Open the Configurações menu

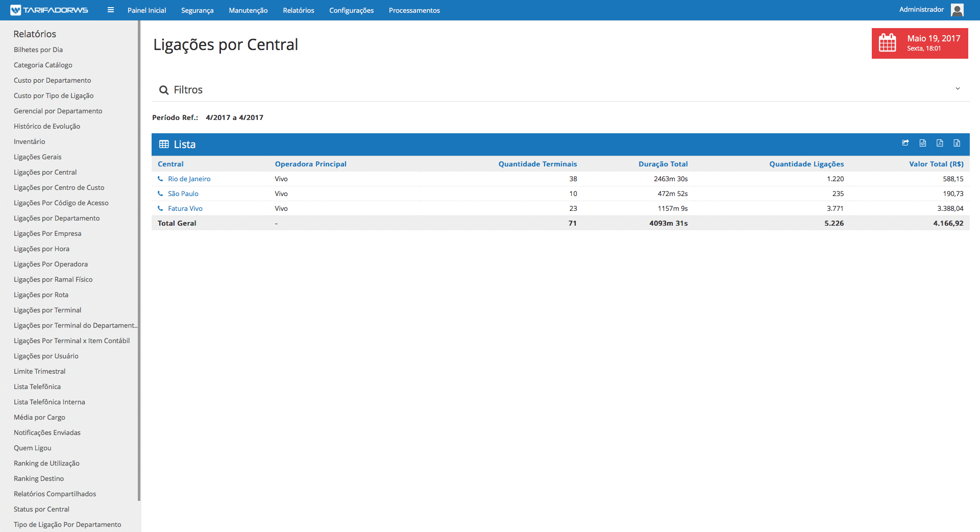tap(351, 11)
